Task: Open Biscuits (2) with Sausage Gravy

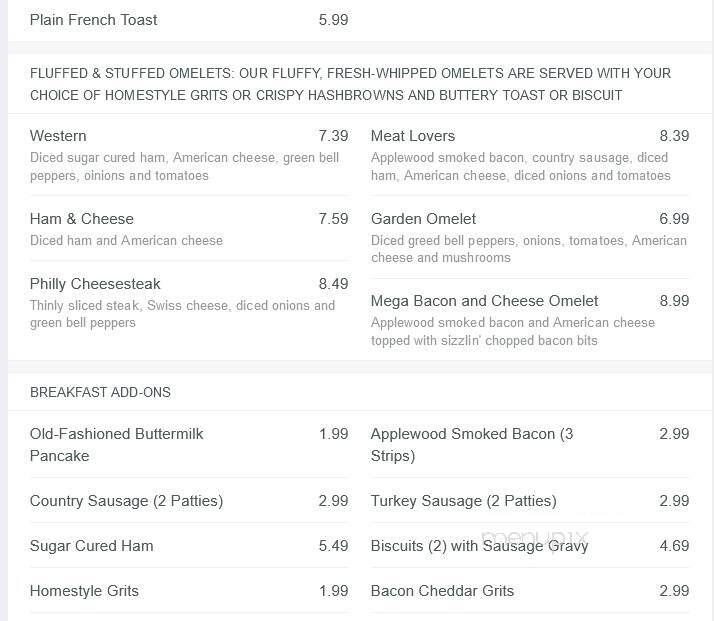Action: point(479,545)
